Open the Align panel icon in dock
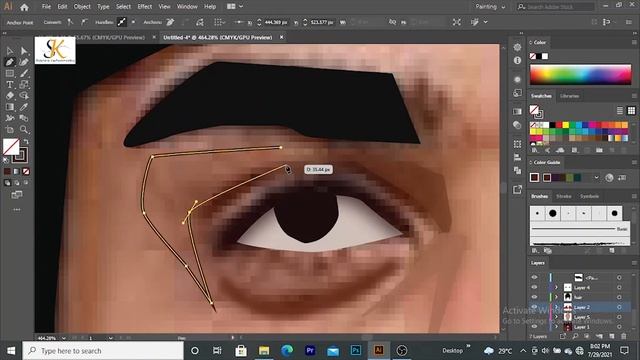 (517, 157)
